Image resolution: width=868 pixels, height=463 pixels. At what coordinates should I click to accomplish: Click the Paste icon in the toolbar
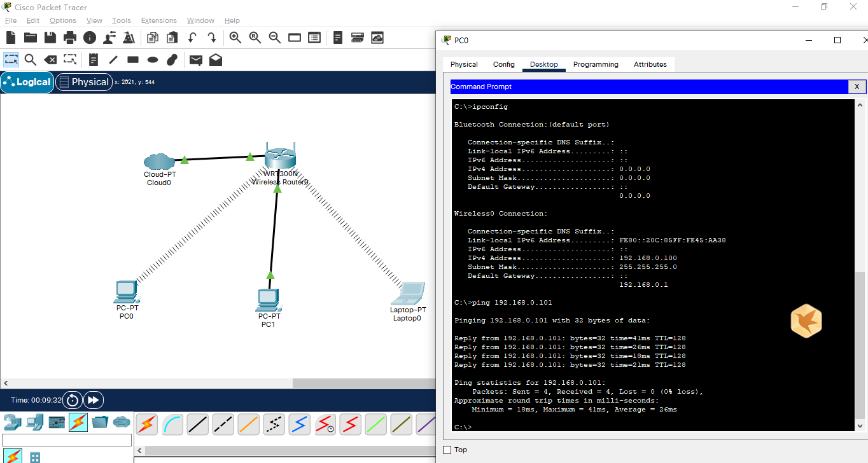click(172, 38)
